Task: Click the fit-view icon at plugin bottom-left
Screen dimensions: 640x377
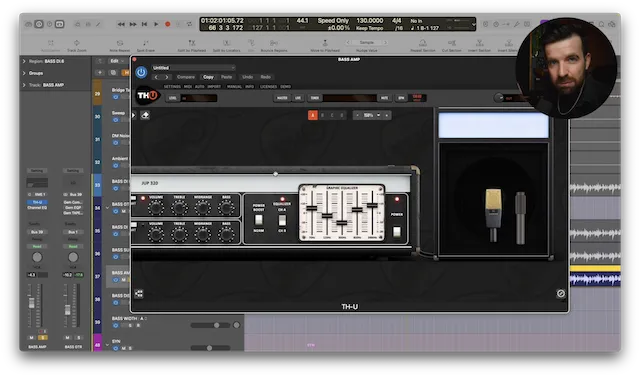Action: pos(139,293)
